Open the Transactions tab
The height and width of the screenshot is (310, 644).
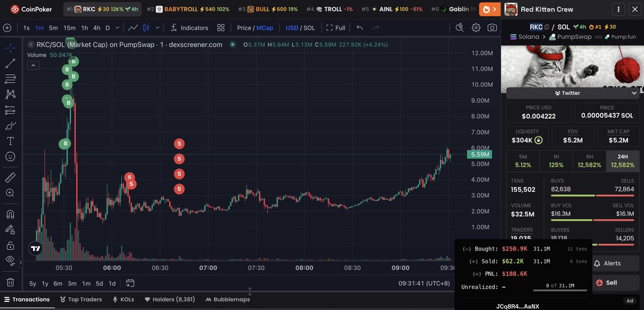pyautogui.click(x=27, y=299)
